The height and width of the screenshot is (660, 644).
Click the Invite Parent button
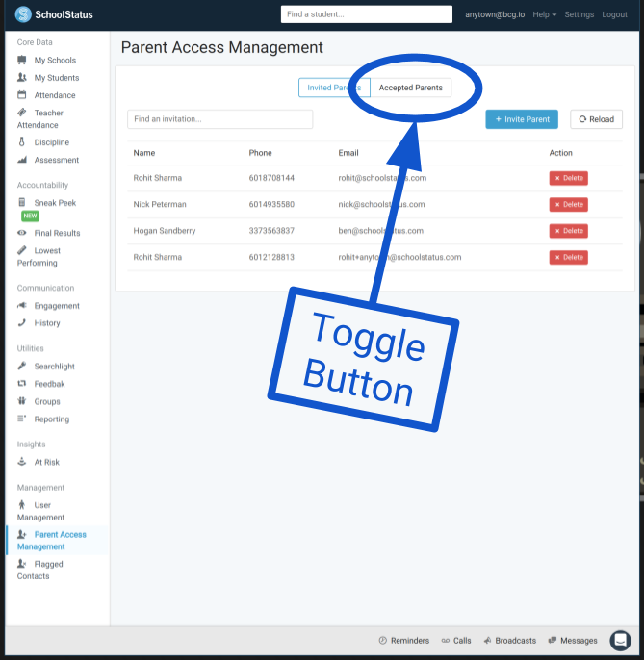[522, 119]
